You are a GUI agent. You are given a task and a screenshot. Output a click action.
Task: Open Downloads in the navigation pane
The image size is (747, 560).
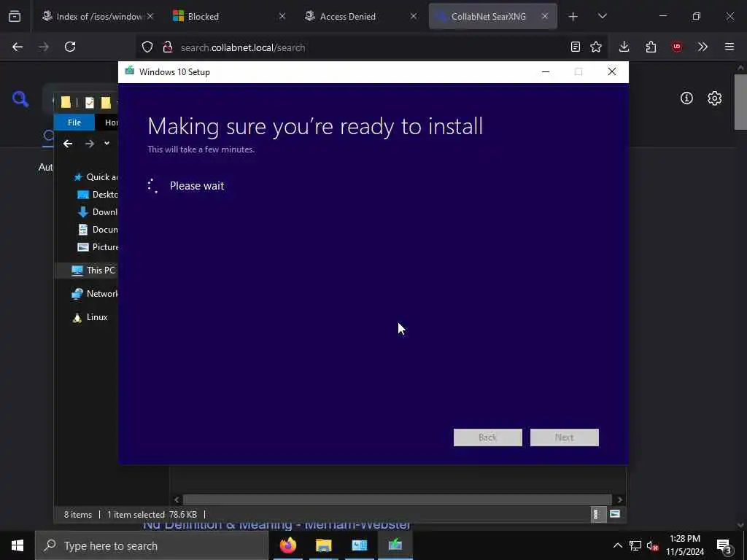98,212
